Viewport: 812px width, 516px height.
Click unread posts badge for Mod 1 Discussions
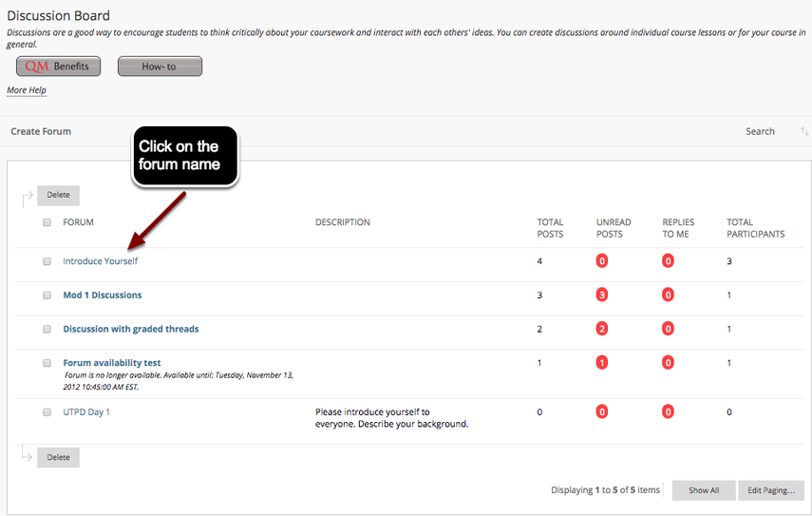pyautogui.click(x=602, y=295)
